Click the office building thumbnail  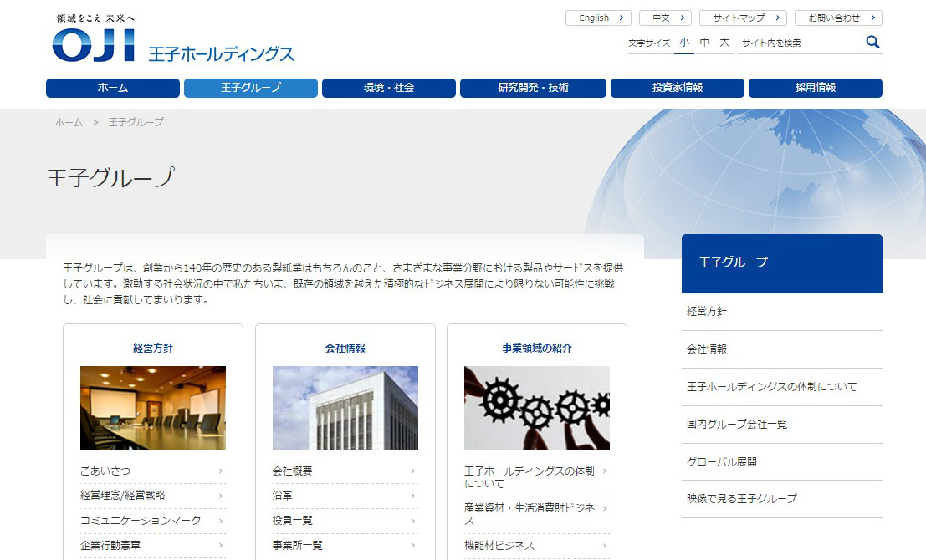click(x=345, y=408)
